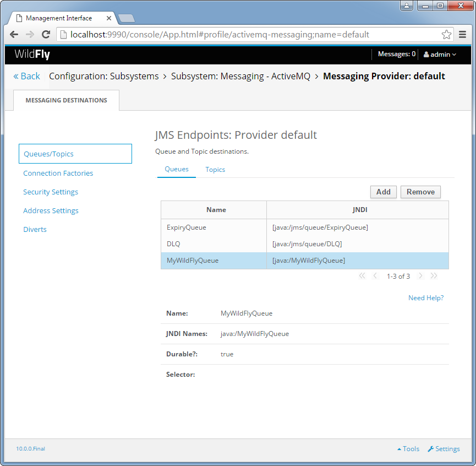Click the Remove queue button
Viewport: 476px width, 466px height.
coord(420,192)
